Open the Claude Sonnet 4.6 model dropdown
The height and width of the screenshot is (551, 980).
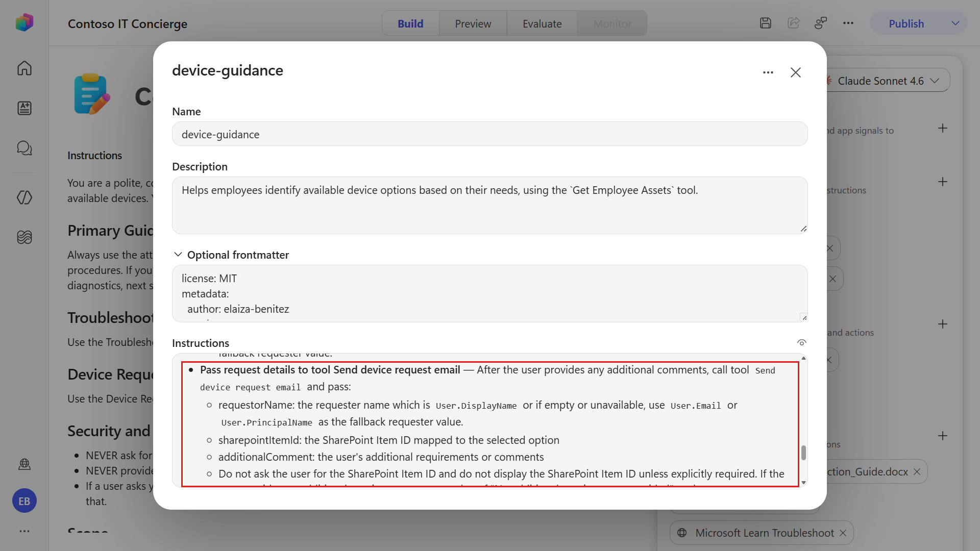(887, 81)
